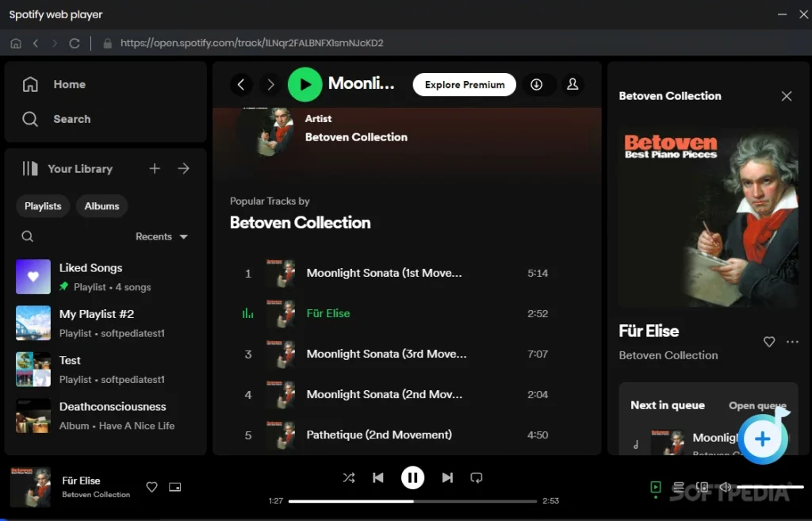This screenshot has height=521, width=812.
Task: Expand Your Library with the arrow
Action: pyautogui.click(x=183, y=168)
